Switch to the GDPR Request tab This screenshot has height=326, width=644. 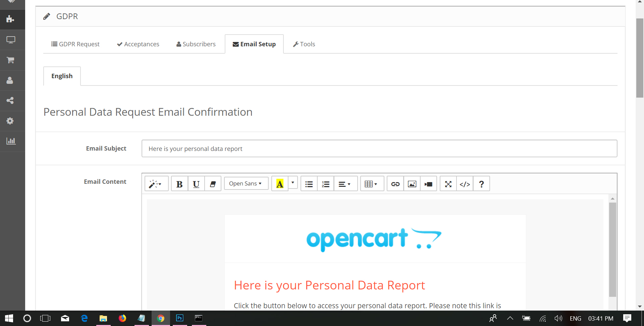[x=75, y=44]
